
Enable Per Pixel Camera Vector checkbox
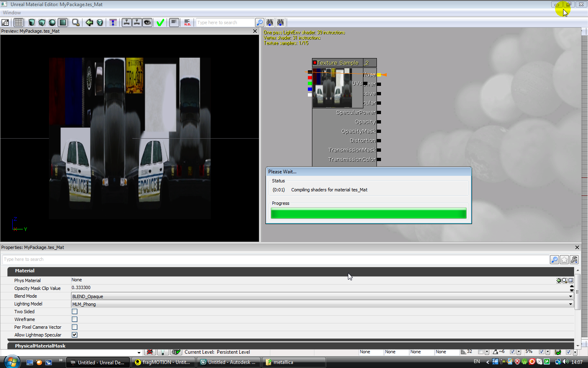(x=75, y=327)
